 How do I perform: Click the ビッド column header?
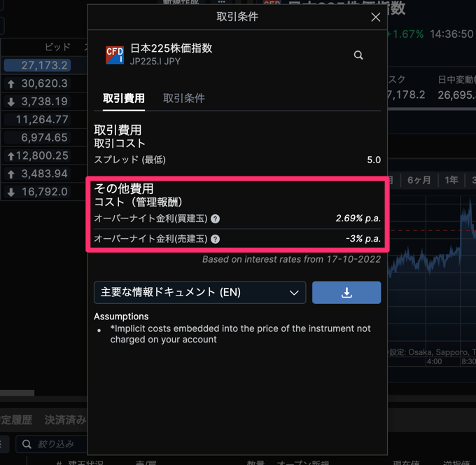click(x=57, y=47)
